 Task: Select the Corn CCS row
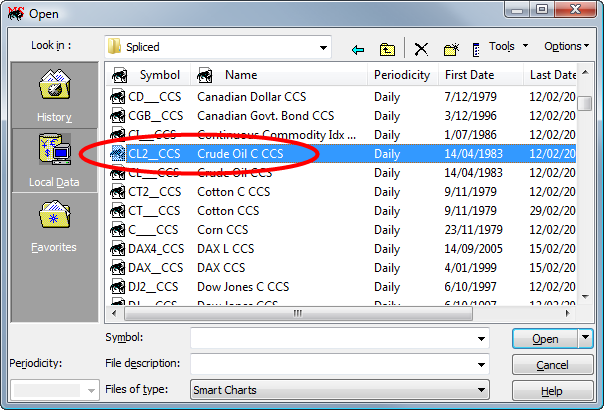click(x=222, y=230)
